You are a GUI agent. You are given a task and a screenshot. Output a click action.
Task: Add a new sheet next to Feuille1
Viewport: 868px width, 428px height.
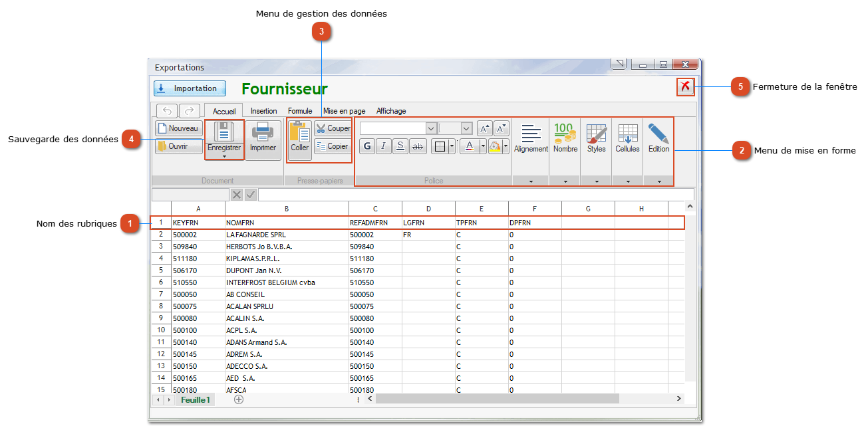pyautogui.click(x=239, y=399)
